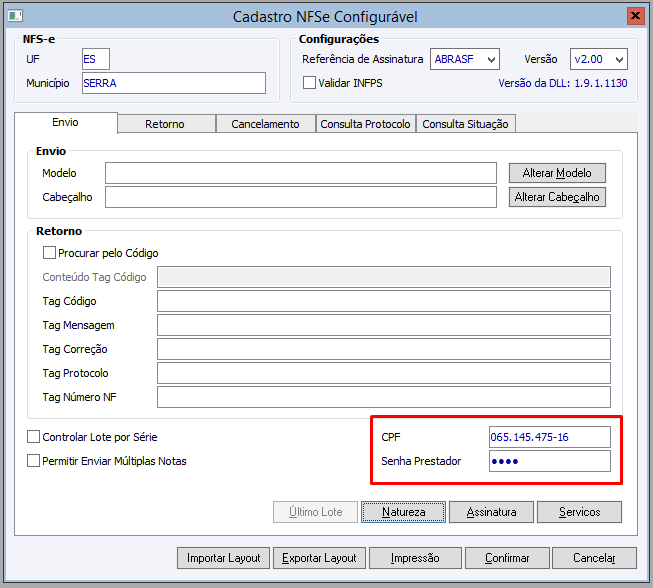
Task: Switch to the Retorno tab
Action: click(165, 124)
